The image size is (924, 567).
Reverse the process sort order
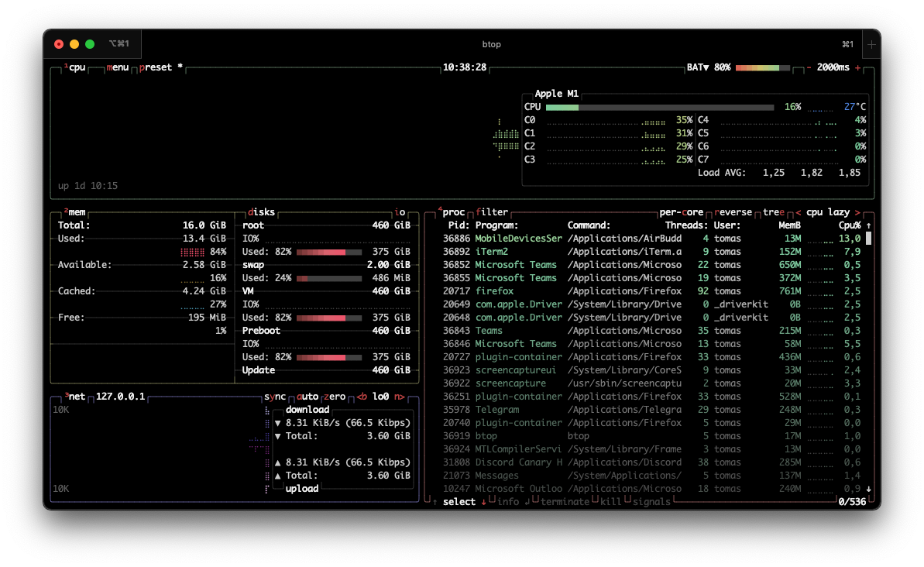pyautogui.click(x=733, y=212)
